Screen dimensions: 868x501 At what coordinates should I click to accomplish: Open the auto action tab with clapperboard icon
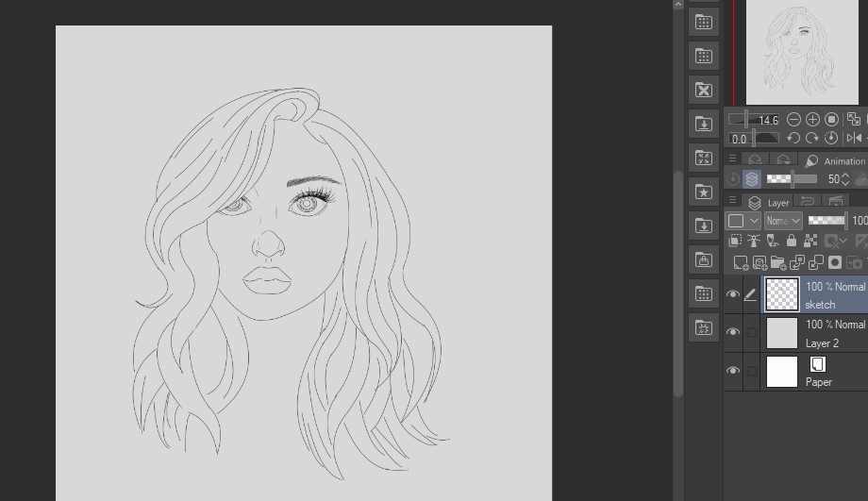point(836,202)
